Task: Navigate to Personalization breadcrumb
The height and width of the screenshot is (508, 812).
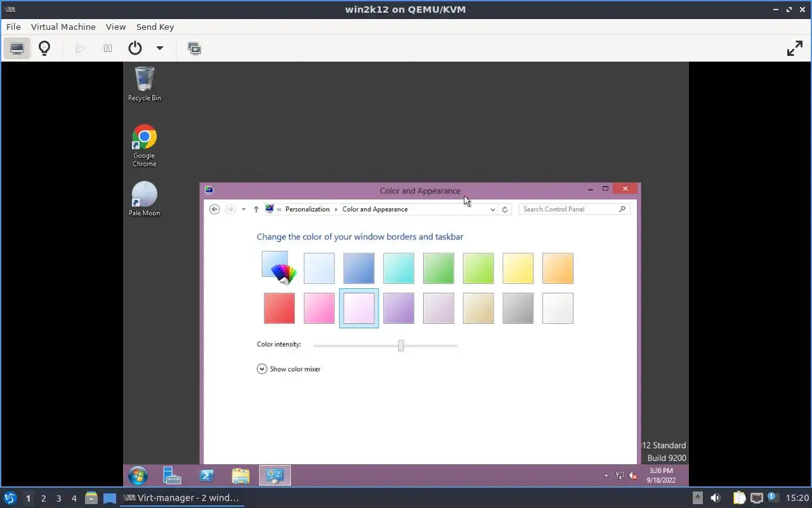Action: (308, 210)
